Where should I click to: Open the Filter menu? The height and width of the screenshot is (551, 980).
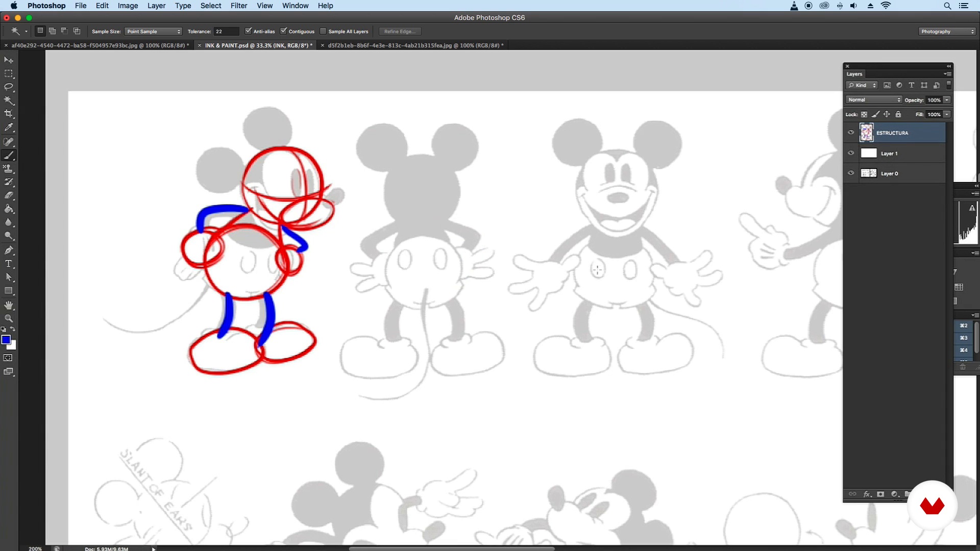[238, 6]
